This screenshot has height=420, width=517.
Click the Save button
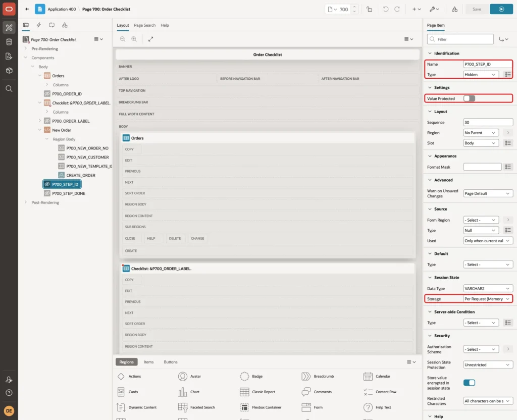[477, 9]
